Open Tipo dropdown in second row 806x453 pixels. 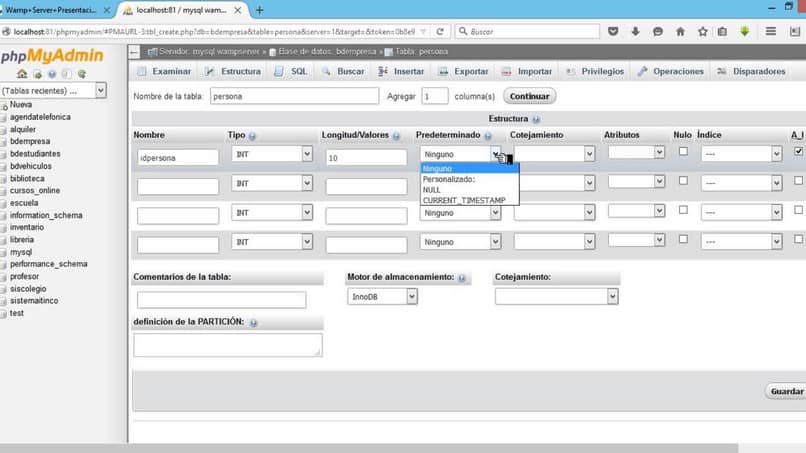point(271,183)
